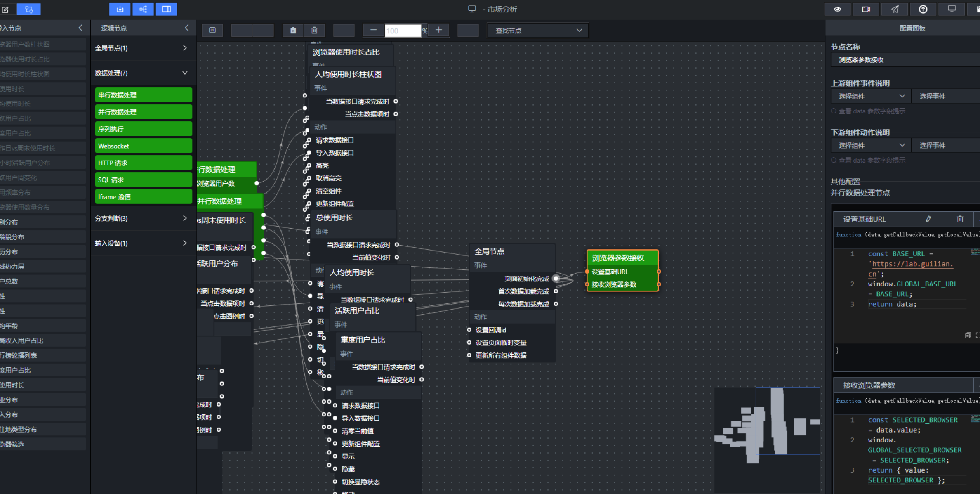Select 住地类型分布 item in left list
This screenshot has width=980, height=494.
(43, 429)
